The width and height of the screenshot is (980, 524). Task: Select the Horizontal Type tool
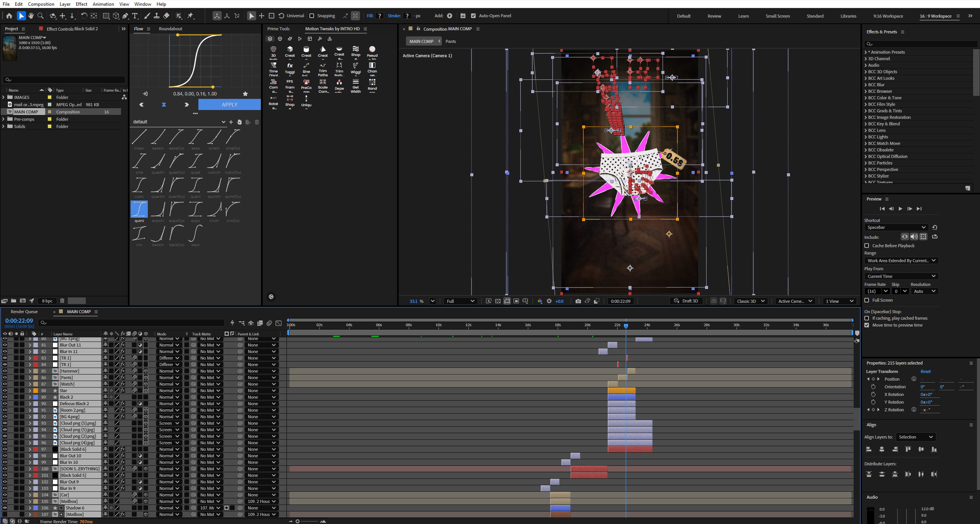[135, 16]
